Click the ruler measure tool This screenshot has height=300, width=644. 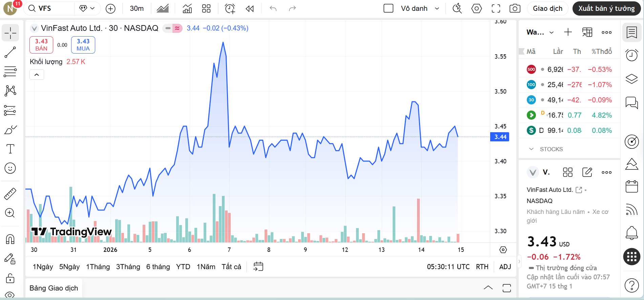coord(10,194)
